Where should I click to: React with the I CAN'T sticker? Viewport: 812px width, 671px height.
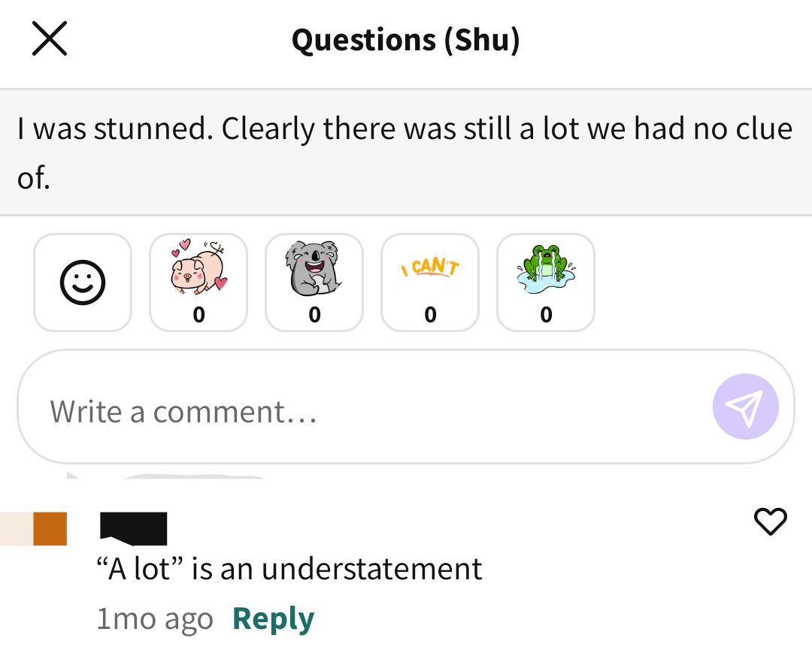[x=430, y=283]
